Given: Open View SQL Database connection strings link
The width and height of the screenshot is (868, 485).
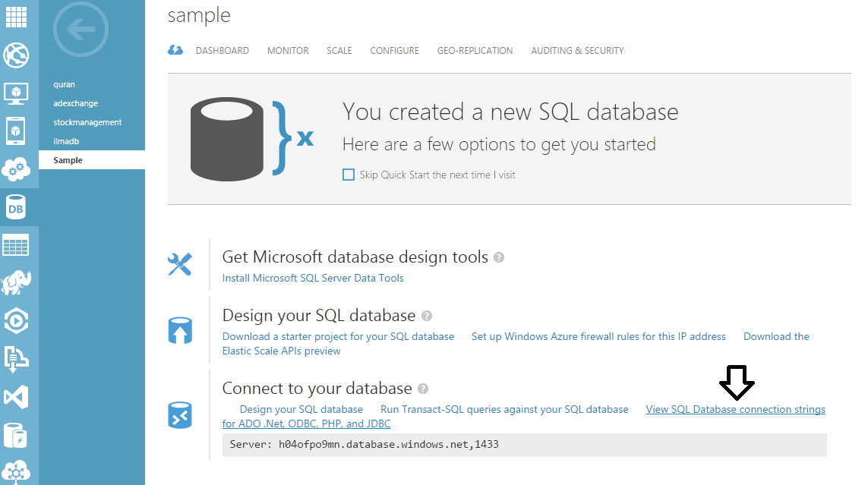Looking at the screenshot, I should [x=735, y=410].
